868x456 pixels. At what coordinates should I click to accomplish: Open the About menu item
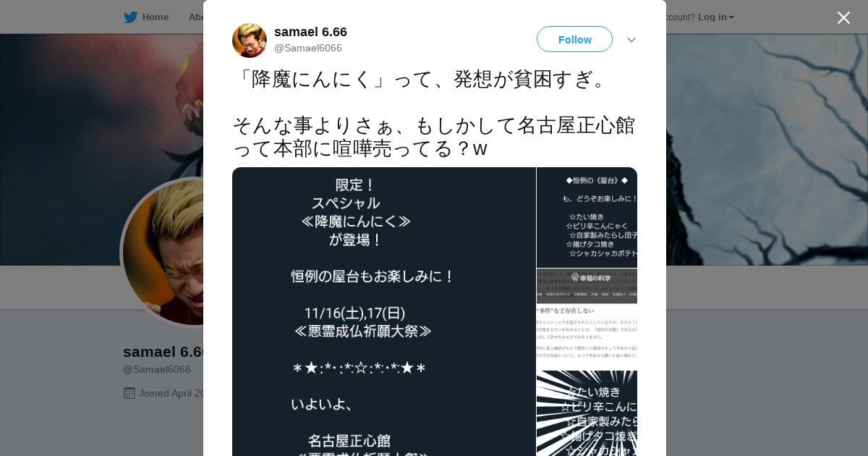pos(196,17)
